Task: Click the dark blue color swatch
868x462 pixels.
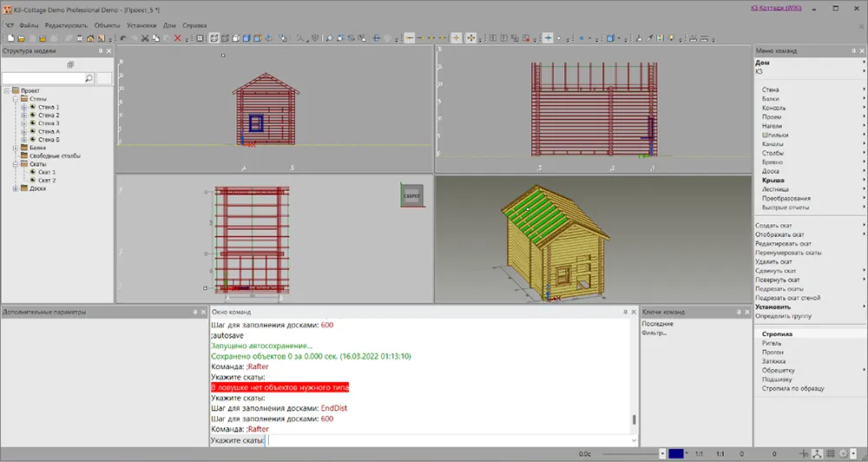Action: (676, 453)
